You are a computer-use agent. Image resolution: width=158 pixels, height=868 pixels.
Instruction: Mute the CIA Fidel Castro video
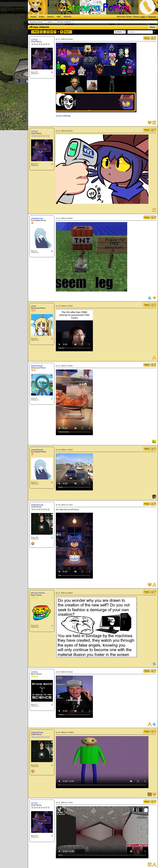(76, 344)
